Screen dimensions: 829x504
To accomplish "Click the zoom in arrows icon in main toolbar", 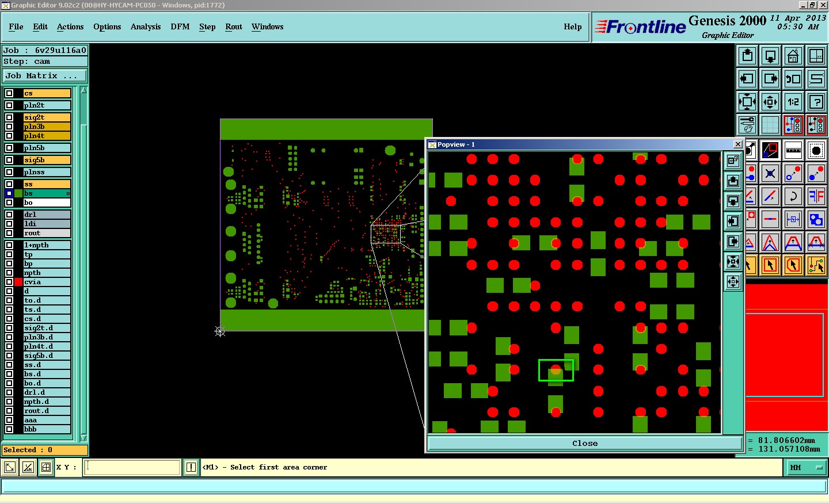I will click(x=747, y=102).
